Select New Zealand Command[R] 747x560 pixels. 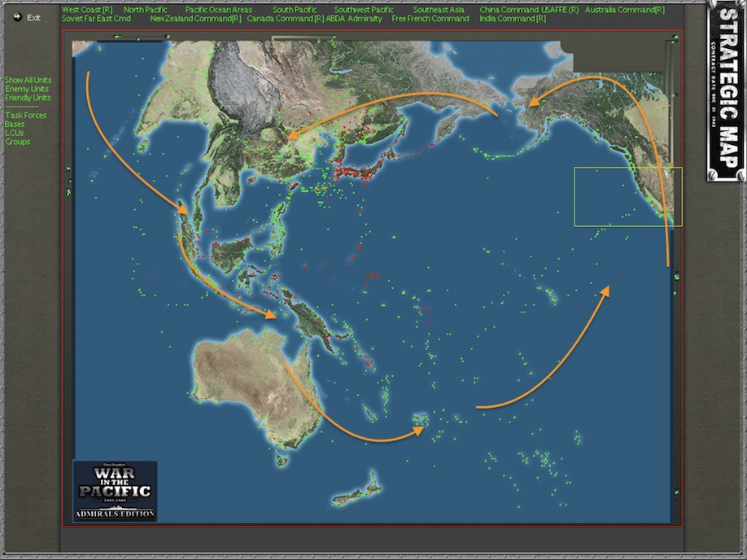click(195, 19)
